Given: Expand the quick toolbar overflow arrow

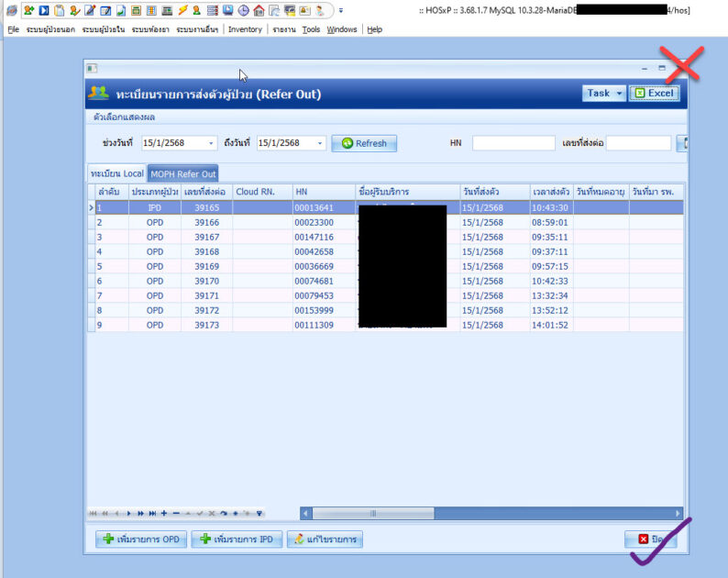Looking at the screenshot, I should point(341,11).
